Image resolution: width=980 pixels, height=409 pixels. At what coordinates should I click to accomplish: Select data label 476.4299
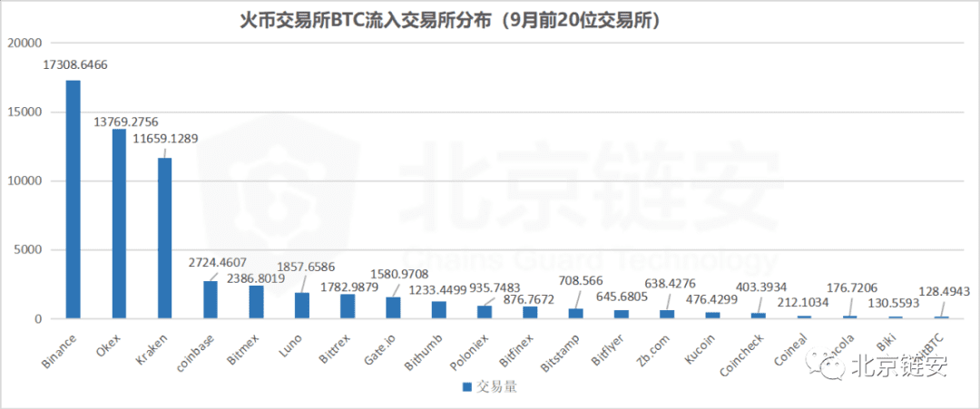click(x=710, y=300)
